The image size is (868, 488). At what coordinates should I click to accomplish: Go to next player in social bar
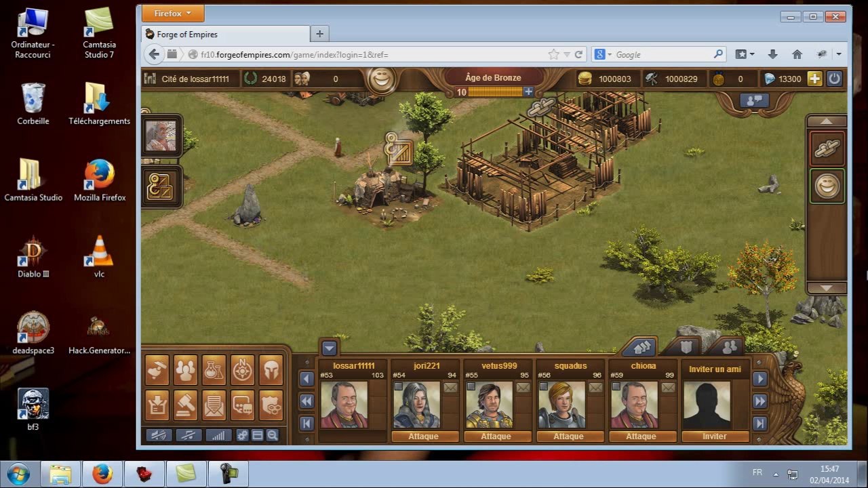coord(760,380)
